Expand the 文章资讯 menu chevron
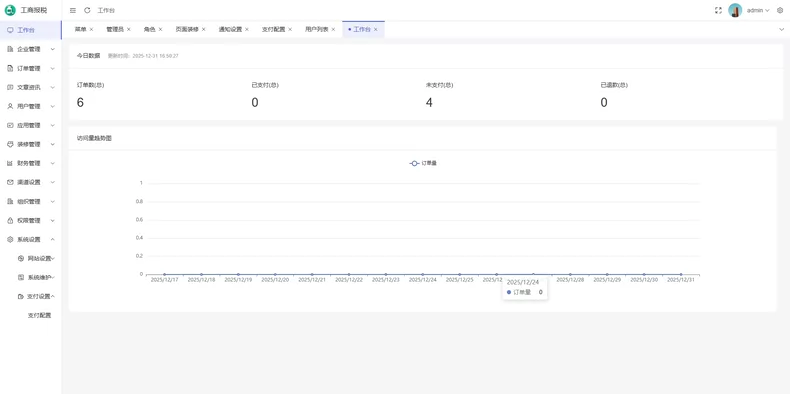Image resolution: width=790 pixels, height=394 pixels. tap(52, 87)
